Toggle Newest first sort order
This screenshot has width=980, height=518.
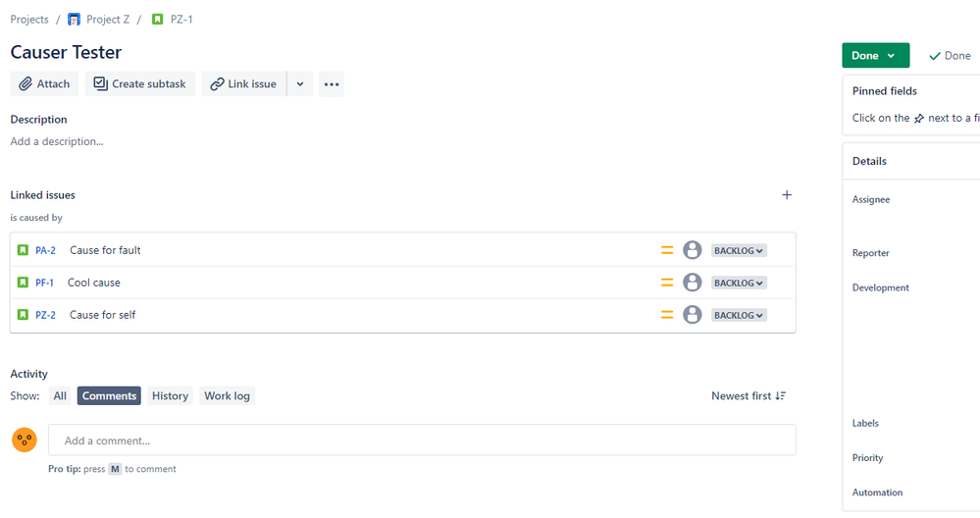748,395
